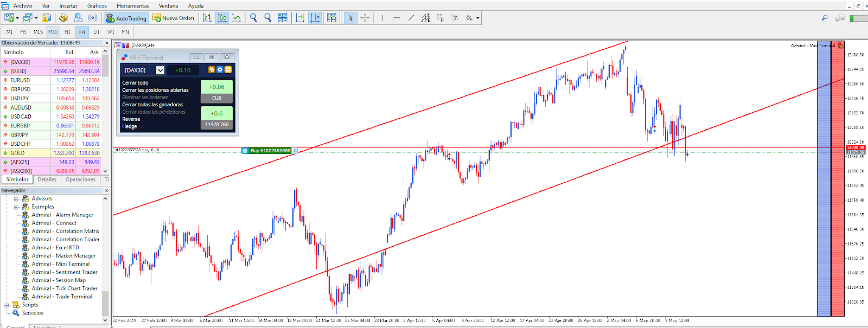The image size is (868, 328).
Task: Switch chart to M5 timeframe
Action: point(23,32)
